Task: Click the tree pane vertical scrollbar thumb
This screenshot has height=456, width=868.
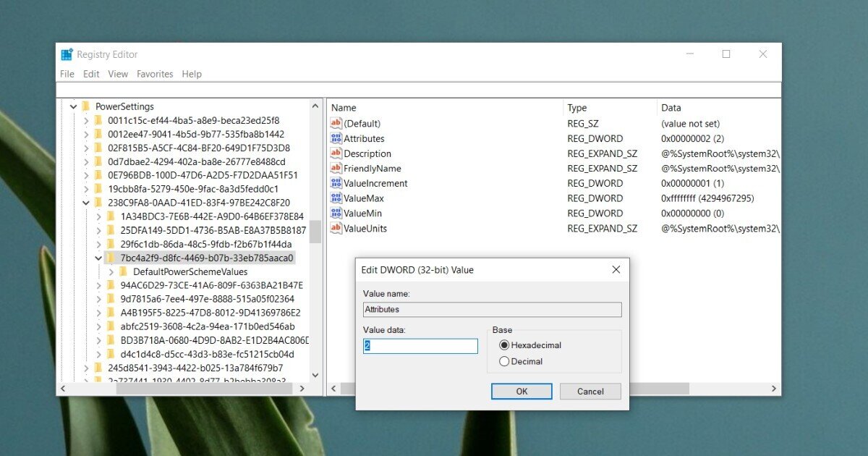Action: tap(315, 232)
